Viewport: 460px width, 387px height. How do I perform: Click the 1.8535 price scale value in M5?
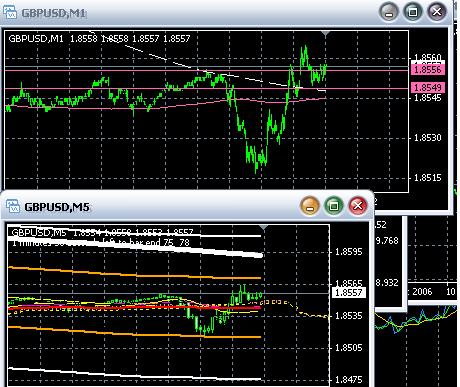(x=348, y=316)
